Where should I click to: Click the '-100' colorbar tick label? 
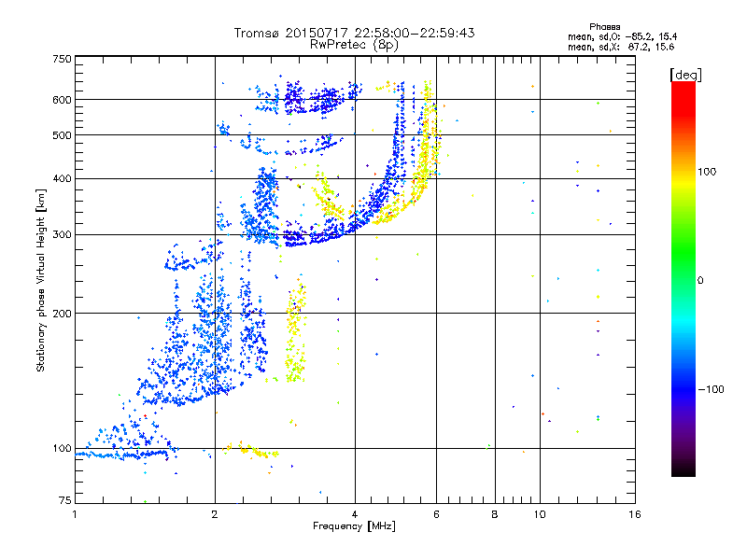(x=711, y=389)
